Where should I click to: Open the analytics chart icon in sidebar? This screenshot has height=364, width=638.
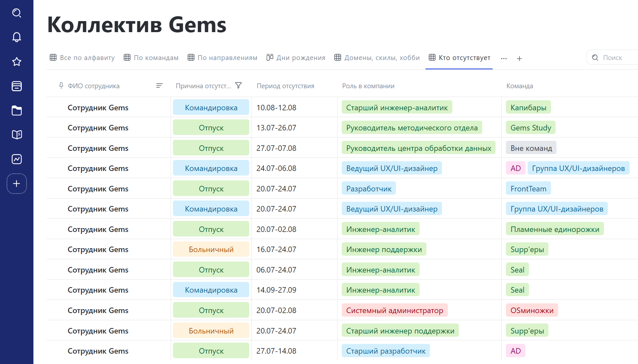coord(17,159)
